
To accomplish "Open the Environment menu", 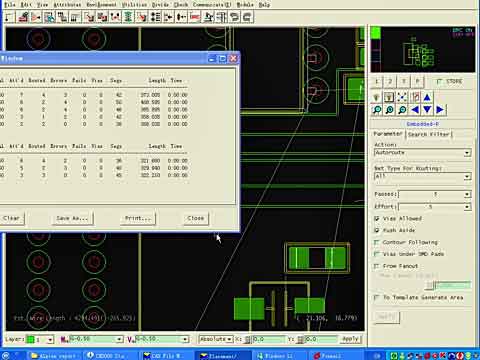I will [101, 5].
